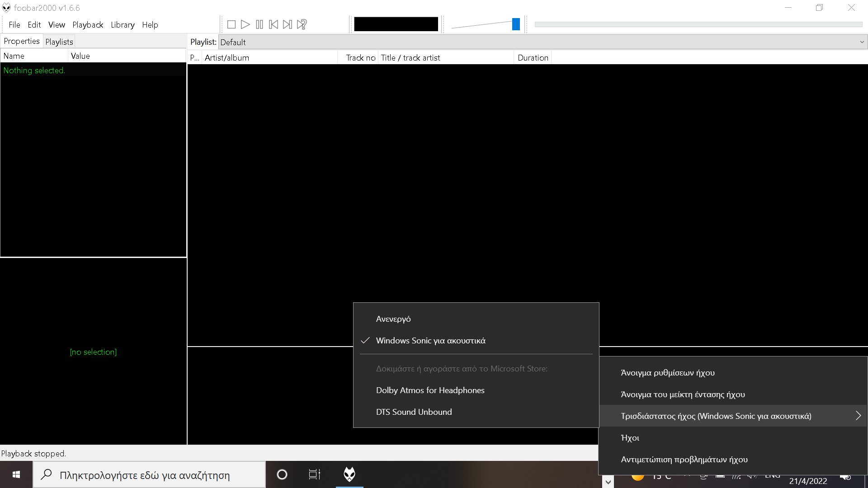Viewport: 868px width, 488px height.
Task: Skip to next track button
Action: 288,24
